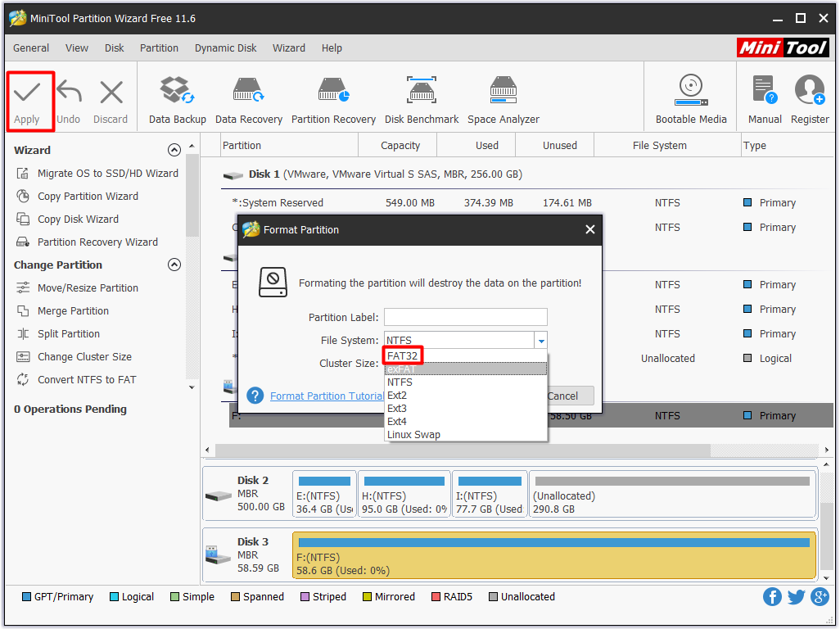Collapse the Change Partition section

[174, 265]
